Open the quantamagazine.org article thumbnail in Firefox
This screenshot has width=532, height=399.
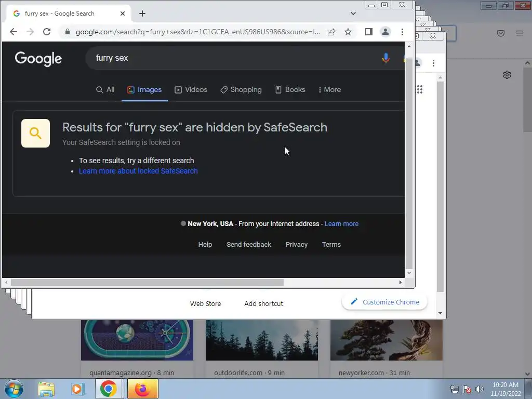pos(137,340)
